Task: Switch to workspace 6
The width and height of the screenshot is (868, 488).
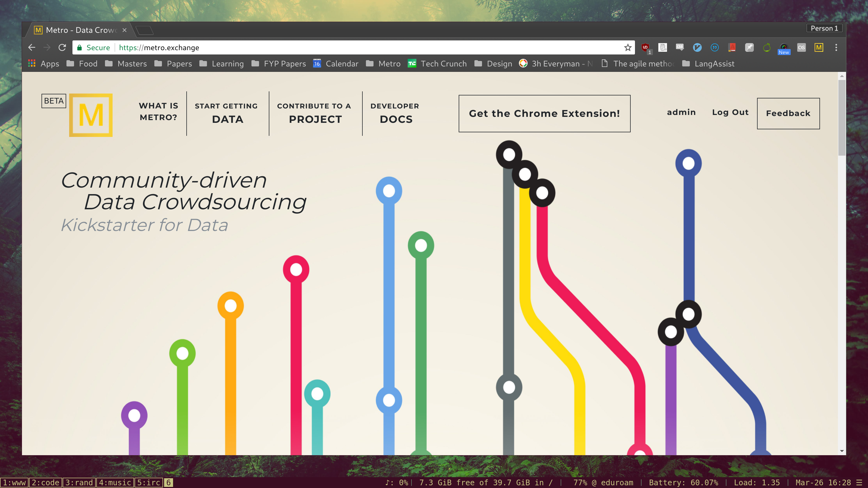Action: coord(168,483)
